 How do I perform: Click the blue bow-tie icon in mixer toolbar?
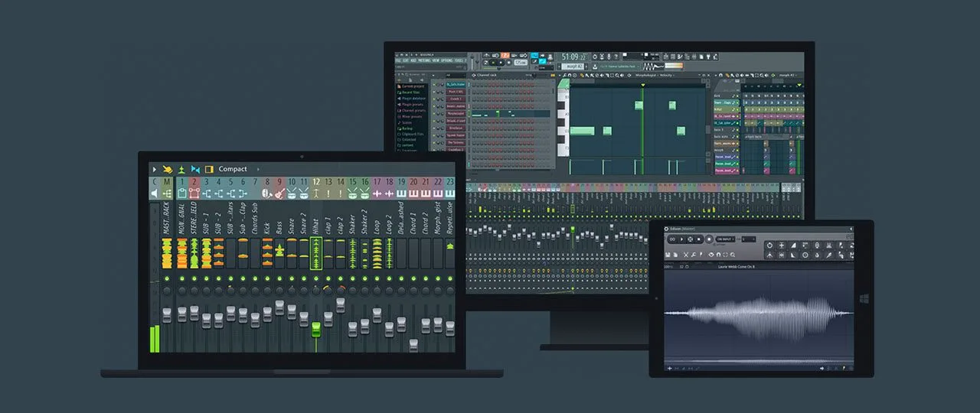195,169
